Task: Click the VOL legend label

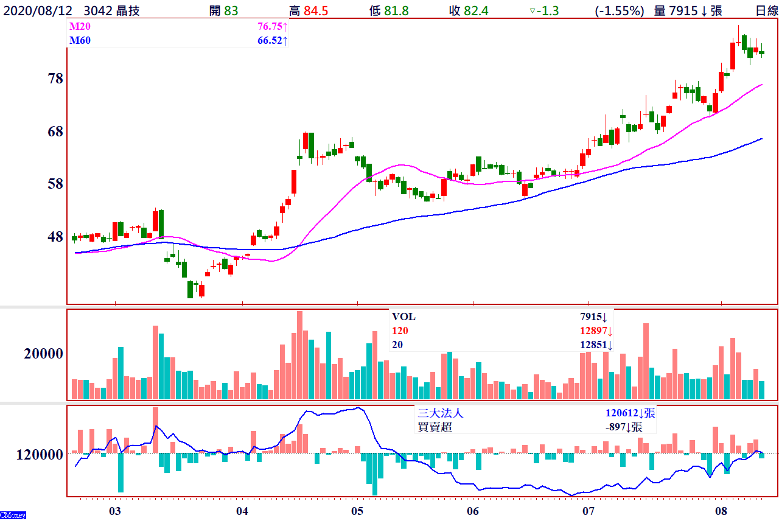Action: point(403,317)
